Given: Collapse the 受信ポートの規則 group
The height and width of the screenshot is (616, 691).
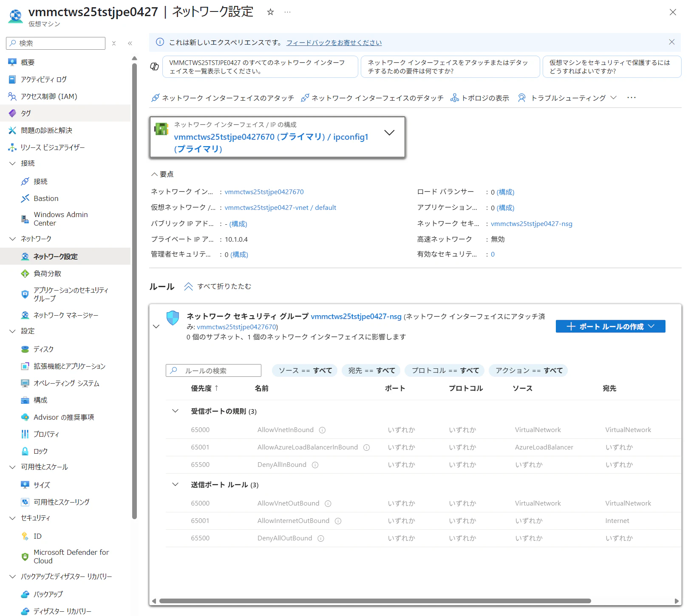Looking at the screenshot, I should (x=175, y=411).
